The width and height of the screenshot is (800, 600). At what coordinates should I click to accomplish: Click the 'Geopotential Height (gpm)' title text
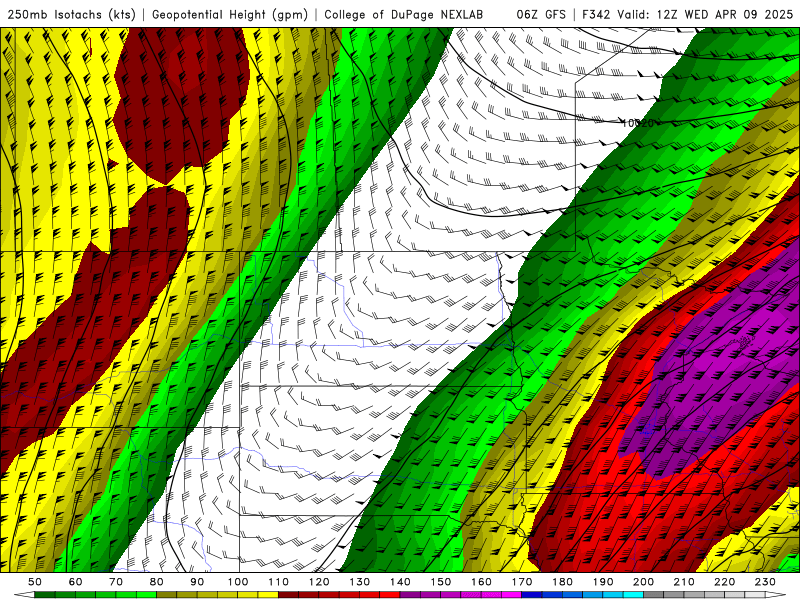click(230, 14)
